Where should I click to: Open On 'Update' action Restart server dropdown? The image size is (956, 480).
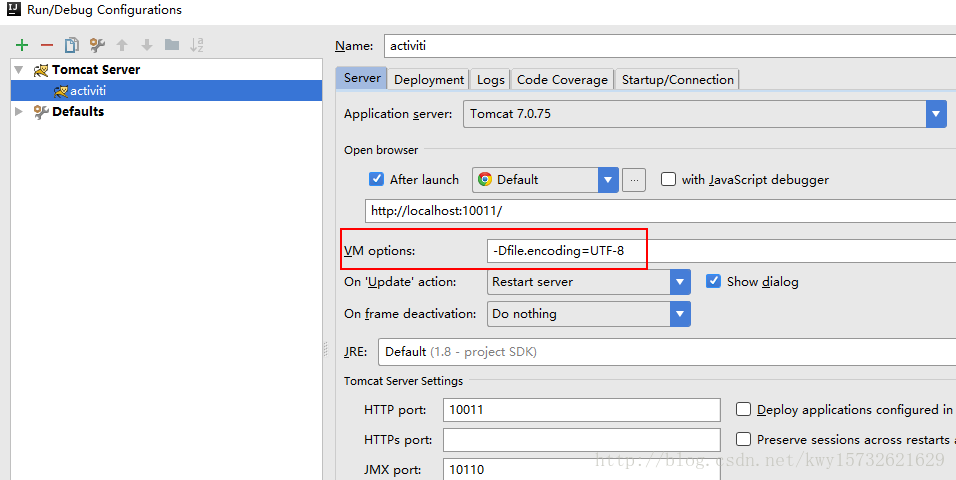click(589, 282)
